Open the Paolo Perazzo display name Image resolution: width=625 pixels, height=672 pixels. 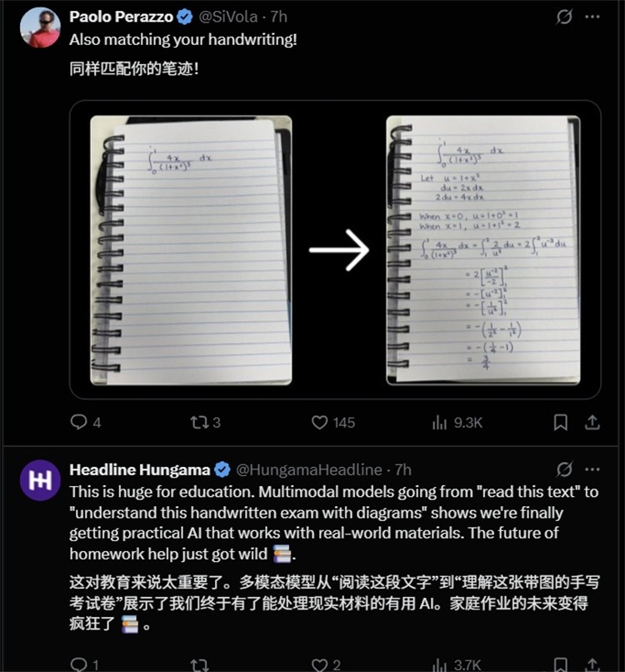coord(121,17)
